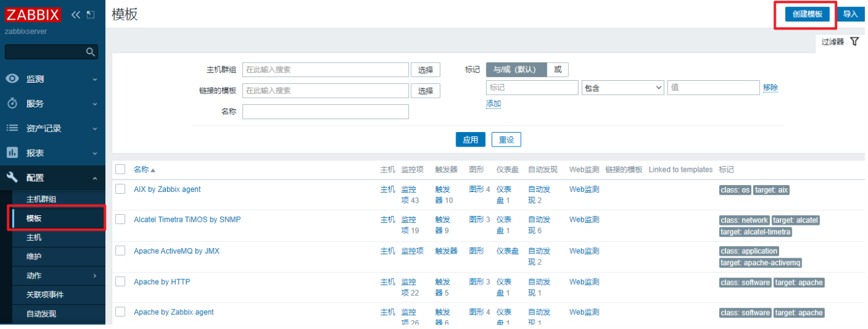Image resolution: width=868 pixels, height=329 pixels.
Task: Open the 包含 operator dropdown
Action: [623, 88]
